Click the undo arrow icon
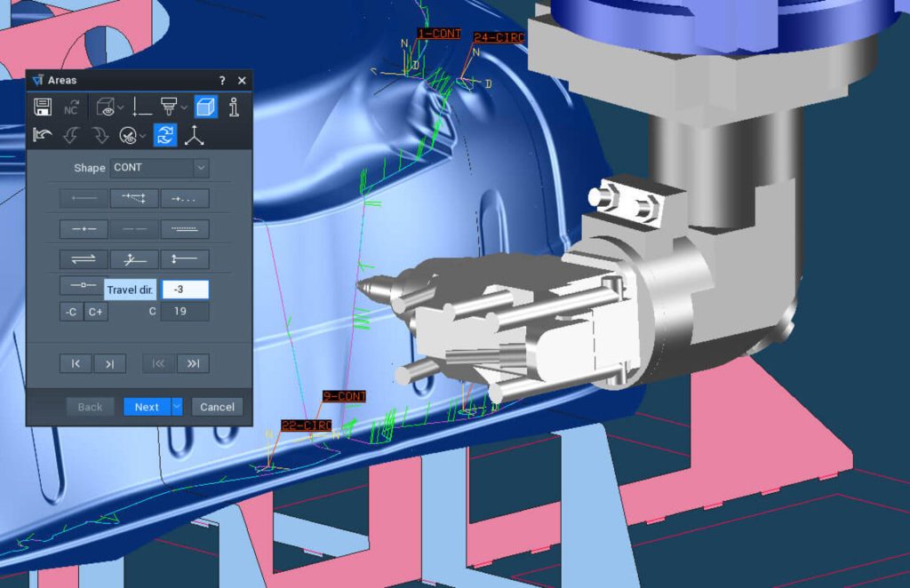Viewport: 910px width, 588px height. 42,135
